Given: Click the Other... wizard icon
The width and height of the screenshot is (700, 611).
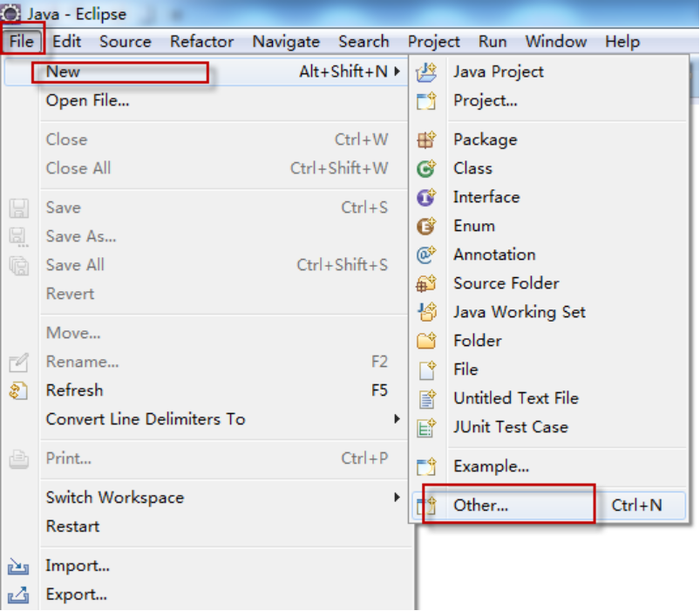Looking at the screenshot, I should click(426, 506).
